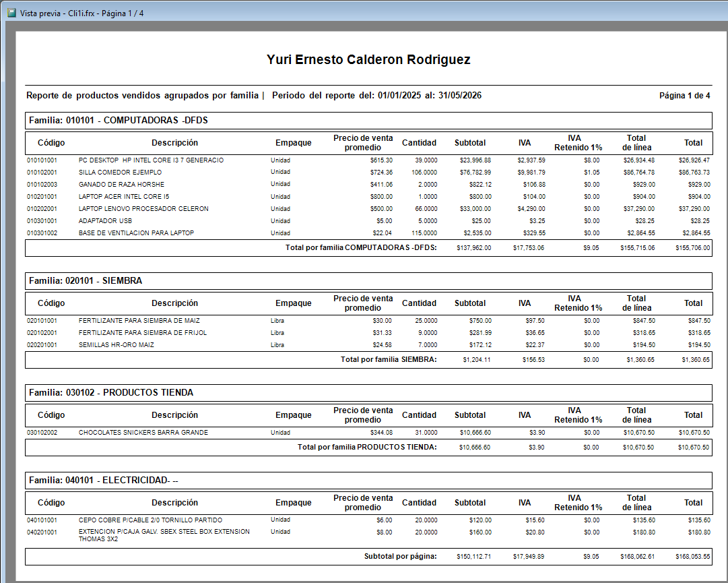The image size is (728, 583).
Task: Click 'Total por familia COMPUTADORAS -DFDS:' label
Action: [361, 247]
